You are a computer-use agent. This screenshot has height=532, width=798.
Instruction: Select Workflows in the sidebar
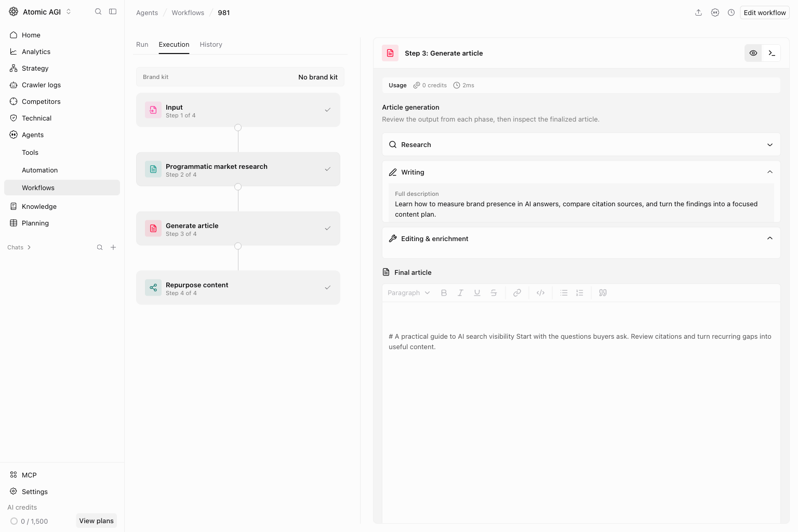click(62, 188)
